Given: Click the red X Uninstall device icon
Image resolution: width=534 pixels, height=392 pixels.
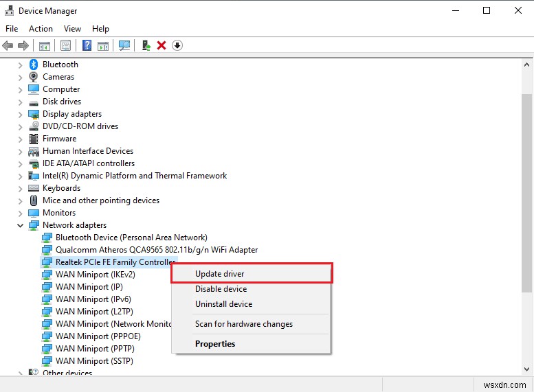Looking at the screenshot, I should tap(162, 45).
